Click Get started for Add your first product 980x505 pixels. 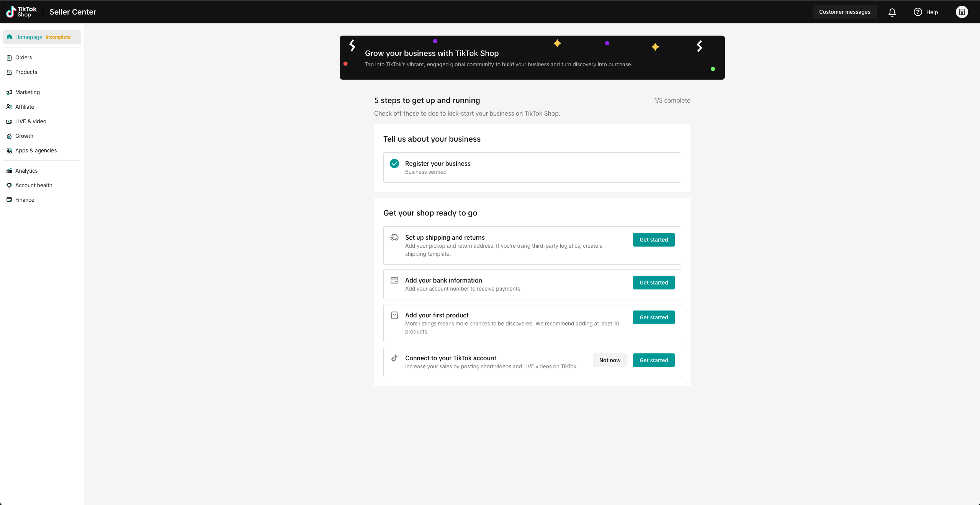pos(653,317)
